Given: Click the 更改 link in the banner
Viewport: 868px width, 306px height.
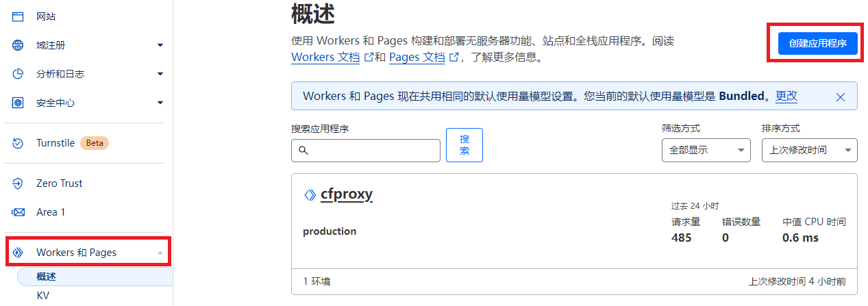Looking at the screenshot, I should tap(786, 97).
